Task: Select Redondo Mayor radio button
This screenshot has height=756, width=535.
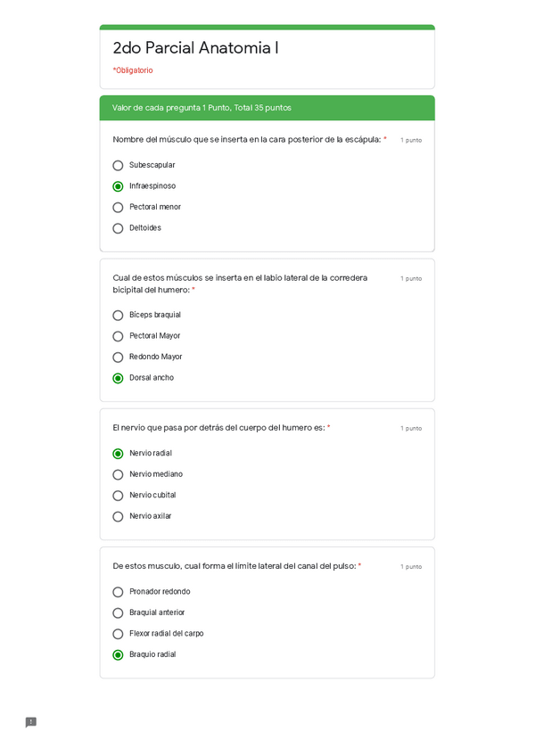Action: pyautogui.click(x=118, y=357)
